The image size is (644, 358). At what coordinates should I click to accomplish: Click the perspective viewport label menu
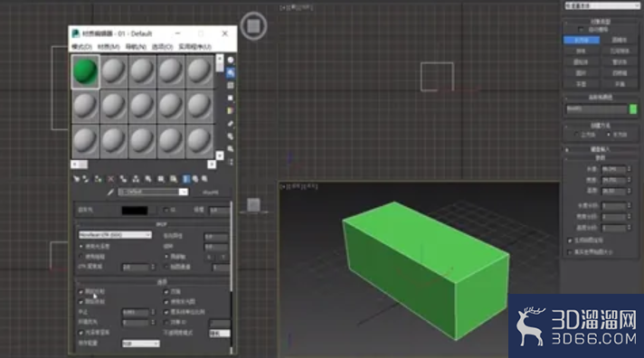[x=298, y=187]
